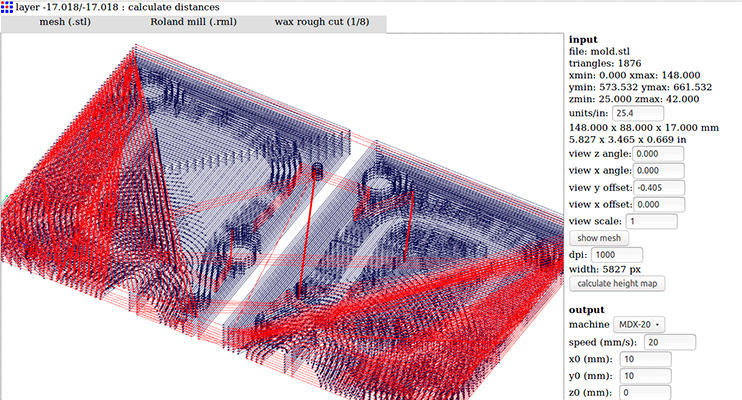Edit the dpi field
This screenshot has width=742, height=400.
617,255
